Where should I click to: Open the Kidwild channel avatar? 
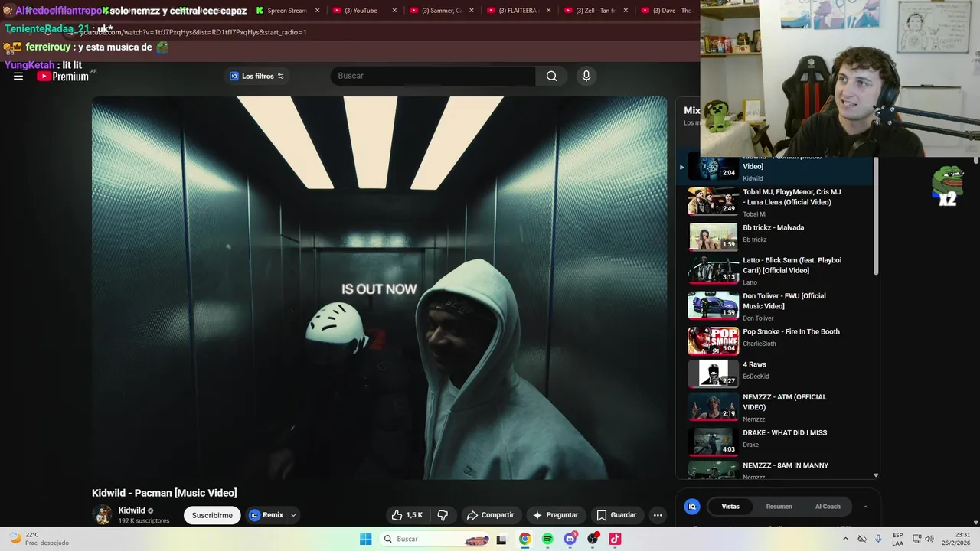click(x=102, y=515)
